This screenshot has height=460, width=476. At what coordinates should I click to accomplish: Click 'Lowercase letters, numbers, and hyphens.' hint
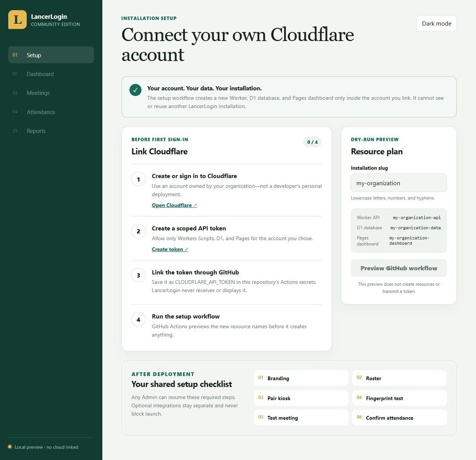click(x=393, y=198)
